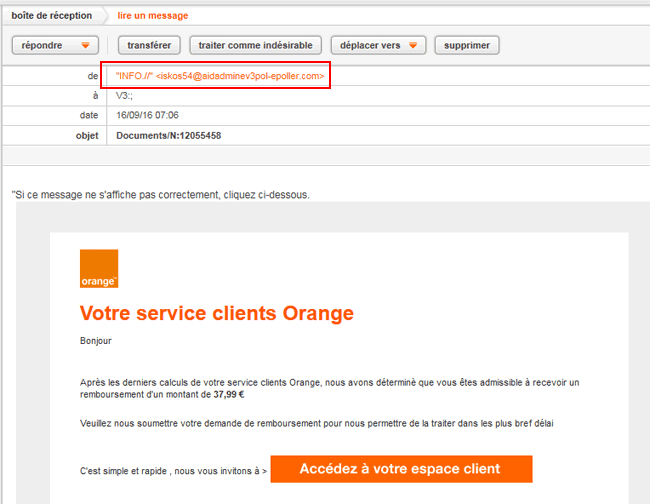Open the 'boîte de réception' tab

pyautogui.click(x=52, y=16)
